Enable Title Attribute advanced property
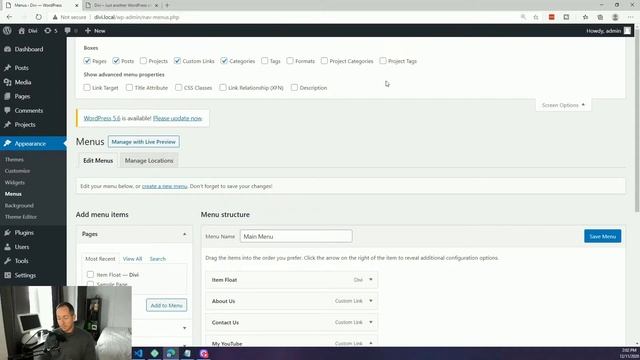The image size is (640, 360). pos(129,87)
